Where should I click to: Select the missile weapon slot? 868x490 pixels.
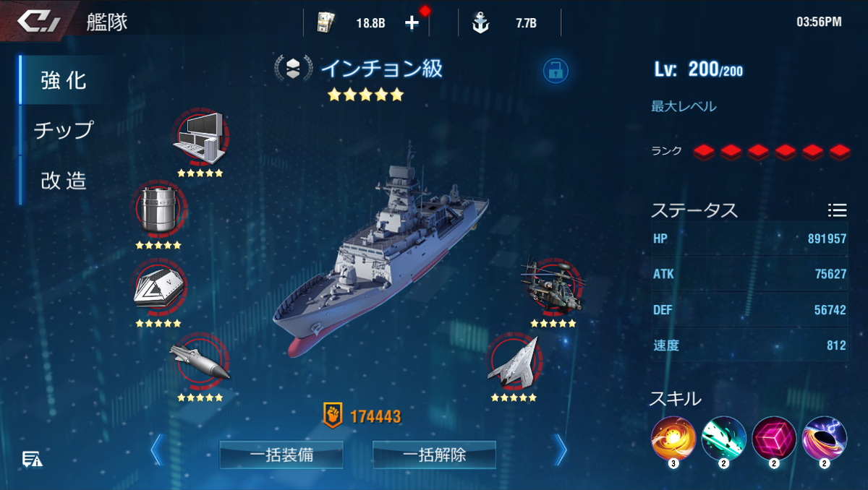pyautogui.click(x=200, y=361)
